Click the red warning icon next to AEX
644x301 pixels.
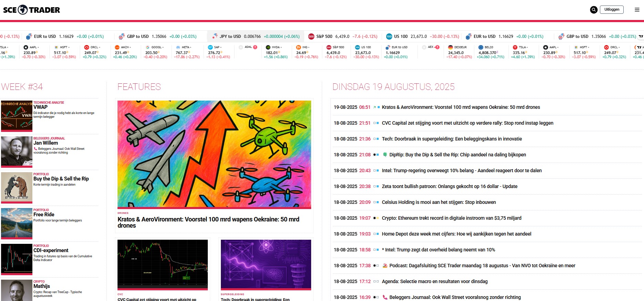(x=437, y=47)
